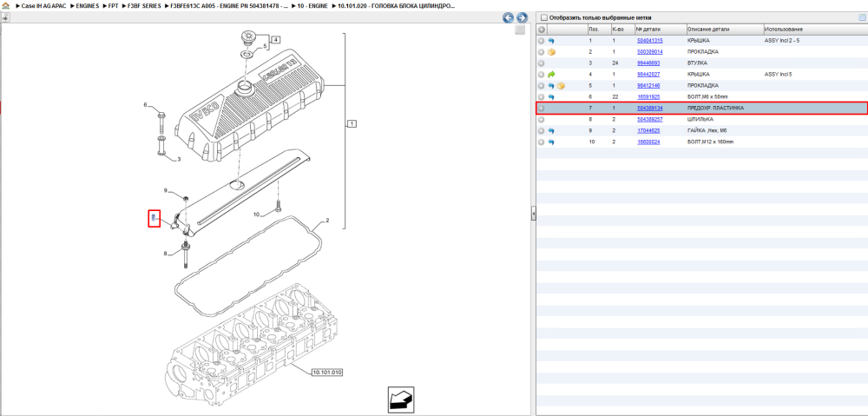Sort by 'Поз.' column header

pyautogui.click(x=594, y=30)
